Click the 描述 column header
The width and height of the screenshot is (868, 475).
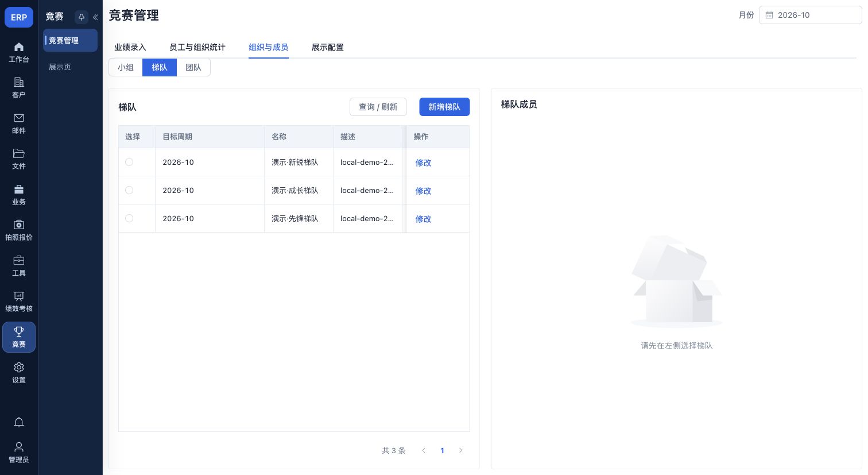367,137
